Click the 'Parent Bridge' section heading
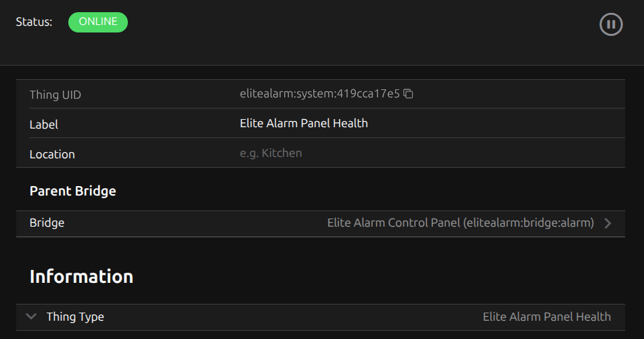Screen dimensions: 644x339 click(x=72, y=191)
